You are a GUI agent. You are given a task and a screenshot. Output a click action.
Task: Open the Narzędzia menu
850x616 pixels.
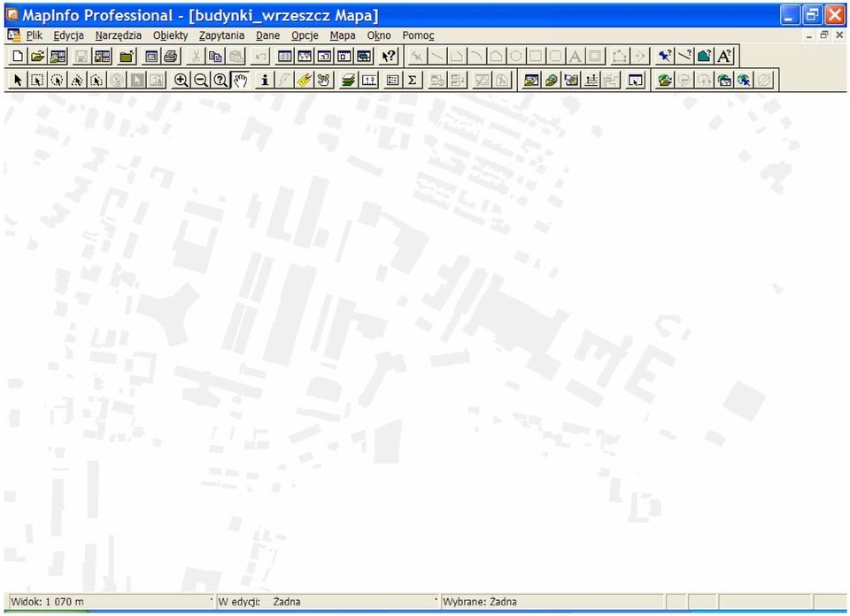118,35
